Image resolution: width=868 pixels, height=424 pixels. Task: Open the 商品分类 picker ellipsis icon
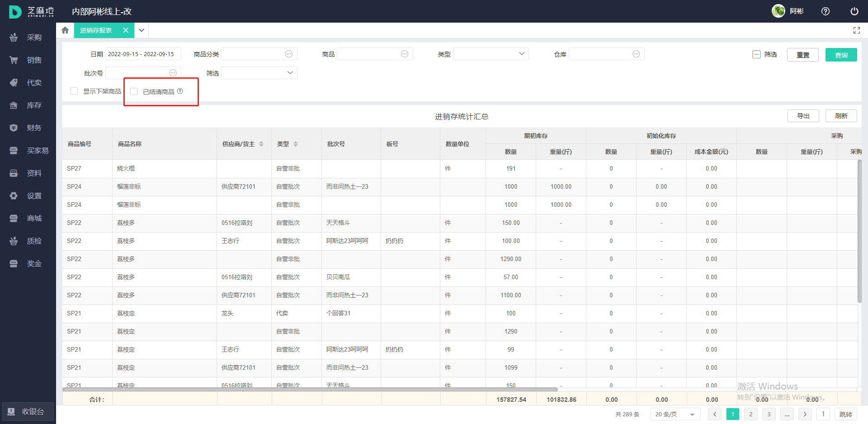(x=288, y=54)
